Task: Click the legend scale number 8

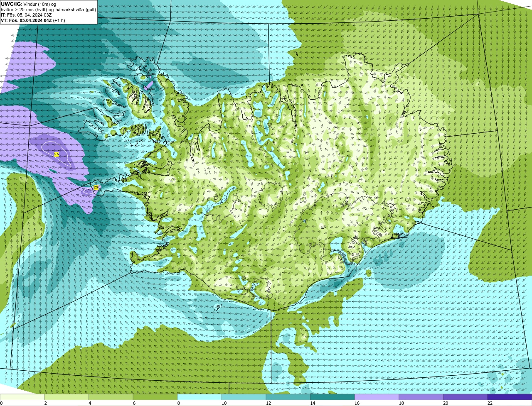Action: [x=178, y=403]
